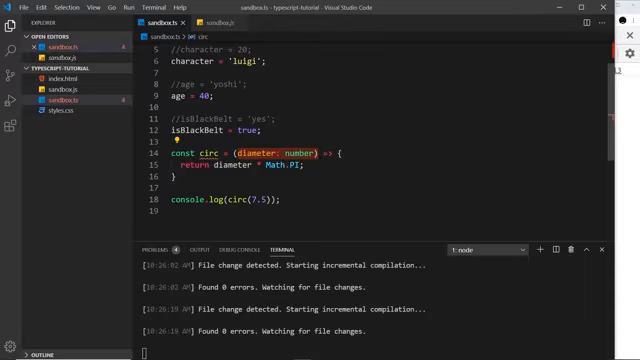The width and height of the screenshot is (640, 360).
Task: Switch to the Debug Console tab
Action: tap(239, 250)
